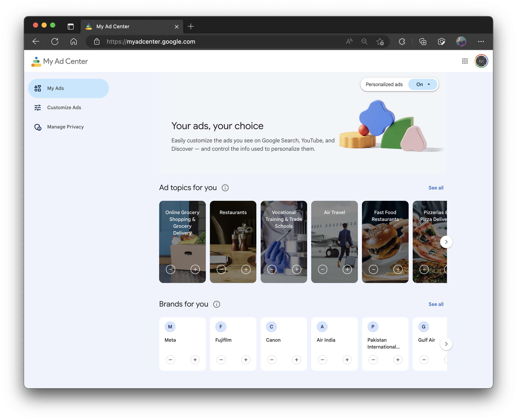Click plus on Fujifilm brand
517x420 pixels.
click(x=246, y=360)
